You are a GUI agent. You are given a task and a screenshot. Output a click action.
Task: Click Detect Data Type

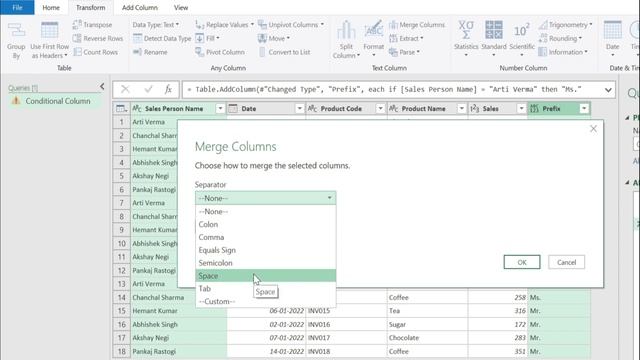162,38
